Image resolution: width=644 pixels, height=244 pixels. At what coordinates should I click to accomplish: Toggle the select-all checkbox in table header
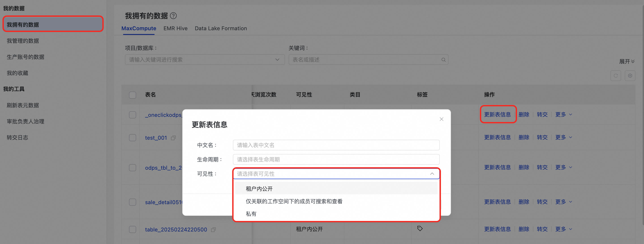[x=133, y=95]
